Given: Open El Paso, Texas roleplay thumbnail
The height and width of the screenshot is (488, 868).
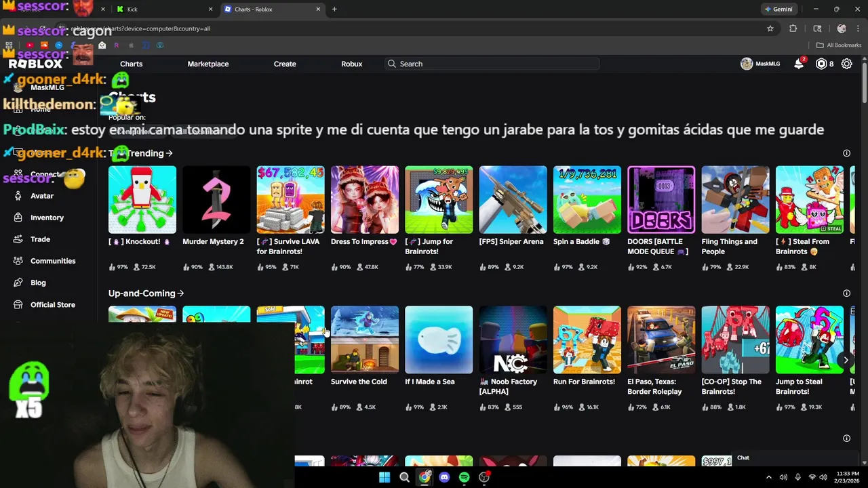Looking at the screenshot, I should coord(661,340).
